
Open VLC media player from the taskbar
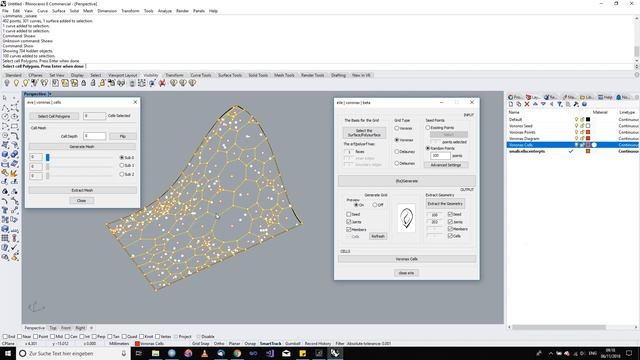coord(204,353)
